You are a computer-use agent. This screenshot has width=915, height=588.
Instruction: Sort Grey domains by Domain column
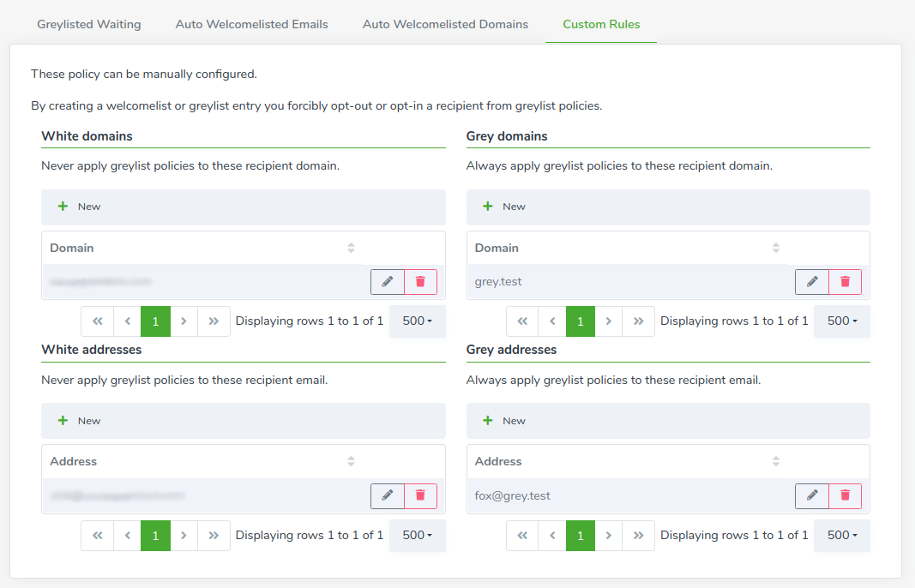point(775,248)
